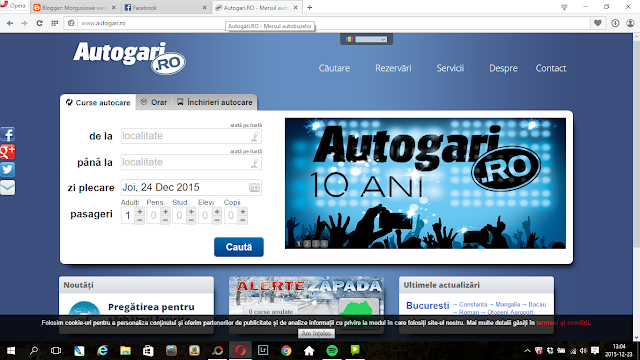Screen dimensions: 640x360
Task: Open Rezervări menu item
Action: pos(393,68)
